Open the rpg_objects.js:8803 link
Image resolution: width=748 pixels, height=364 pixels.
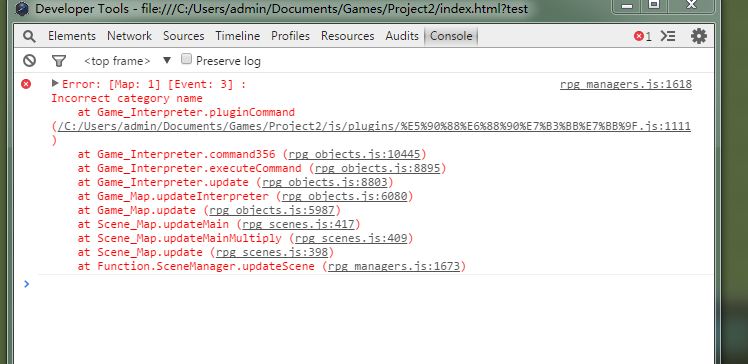[x=324, y=182]
